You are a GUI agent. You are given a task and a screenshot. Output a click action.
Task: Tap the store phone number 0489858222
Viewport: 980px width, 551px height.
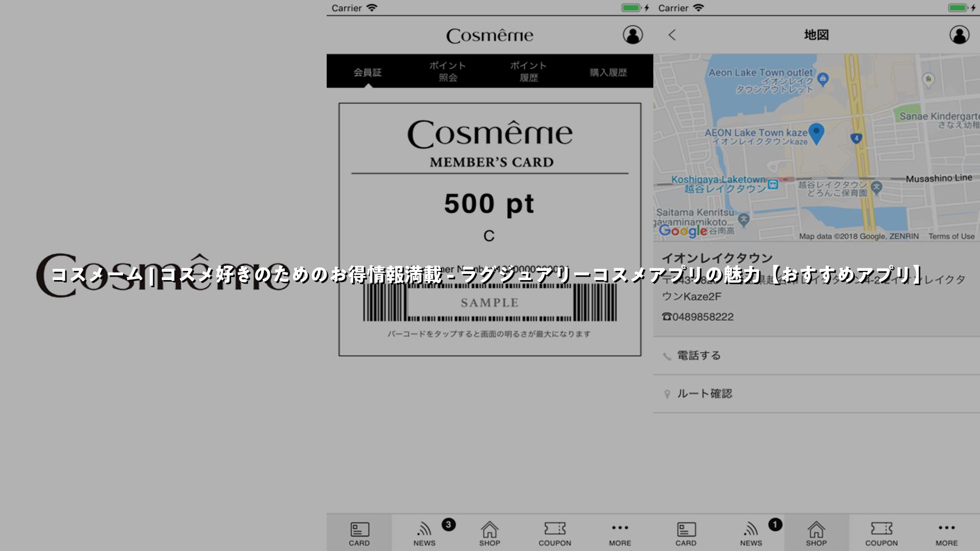[698, 317]
